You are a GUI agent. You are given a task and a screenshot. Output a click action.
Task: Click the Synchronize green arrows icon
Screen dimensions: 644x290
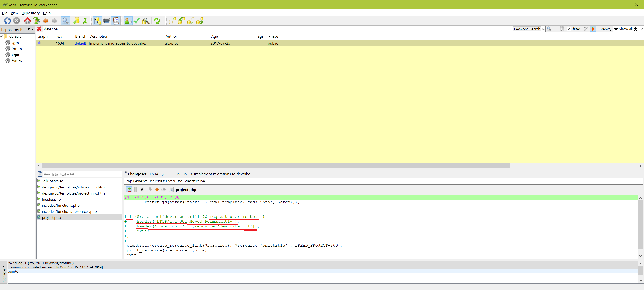coord(157,21)
